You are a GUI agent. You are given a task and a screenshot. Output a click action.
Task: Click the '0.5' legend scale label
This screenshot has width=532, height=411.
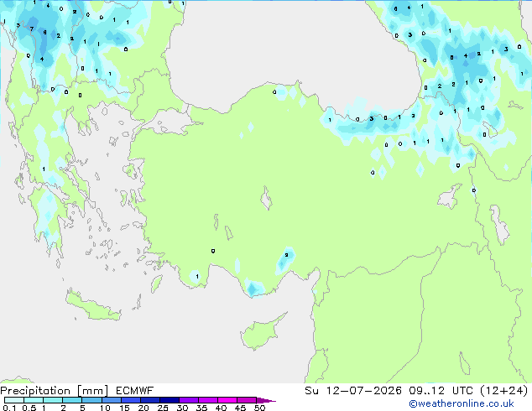(29, 408)
